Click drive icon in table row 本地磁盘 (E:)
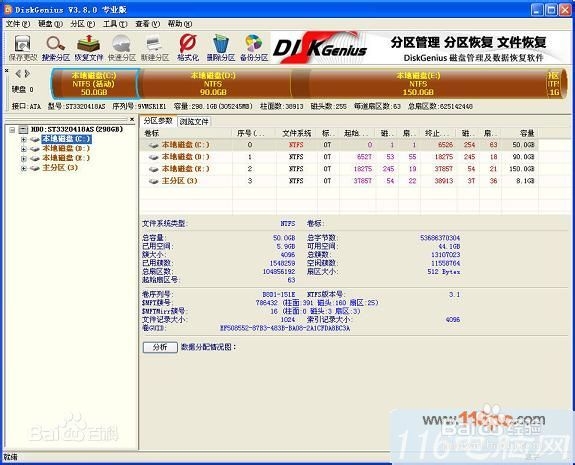The height and width of the screenshot is (465, 575). [154, 169]
